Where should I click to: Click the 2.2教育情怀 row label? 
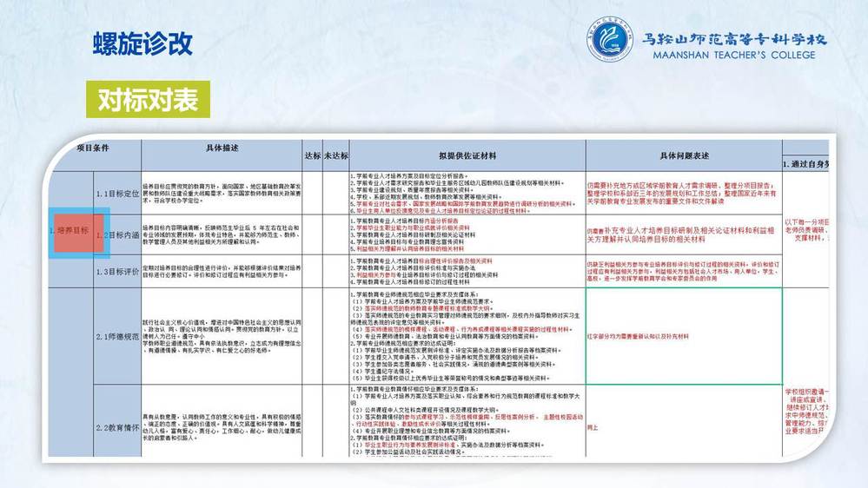coord(118,428)
